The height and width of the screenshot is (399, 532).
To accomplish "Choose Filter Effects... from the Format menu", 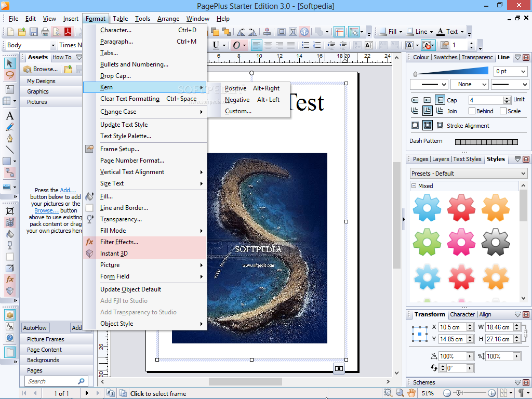I will coord(145,242).
